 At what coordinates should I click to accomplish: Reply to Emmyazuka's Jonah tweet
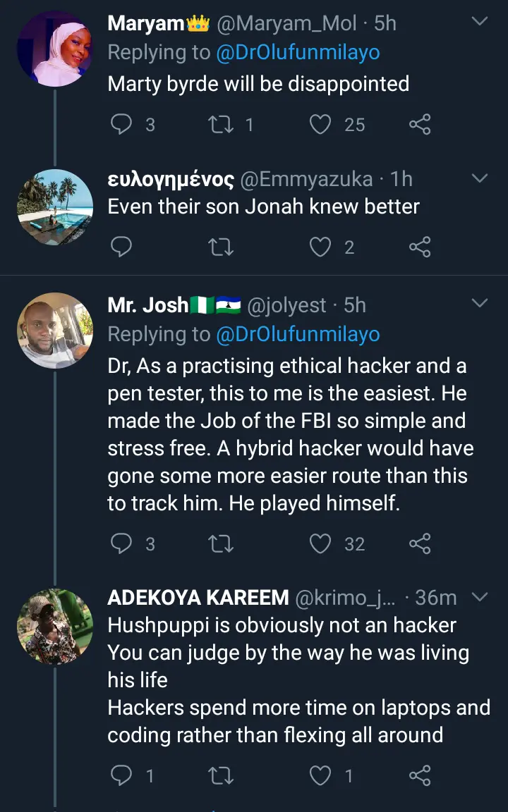pyautogui.click(x=122, y=247)
